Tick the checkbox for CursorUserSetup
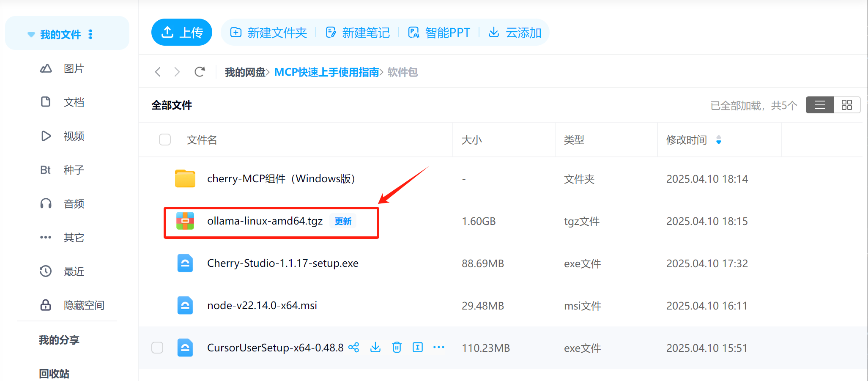Viewport: 868px width, 381px height. (x=157, y=348)
